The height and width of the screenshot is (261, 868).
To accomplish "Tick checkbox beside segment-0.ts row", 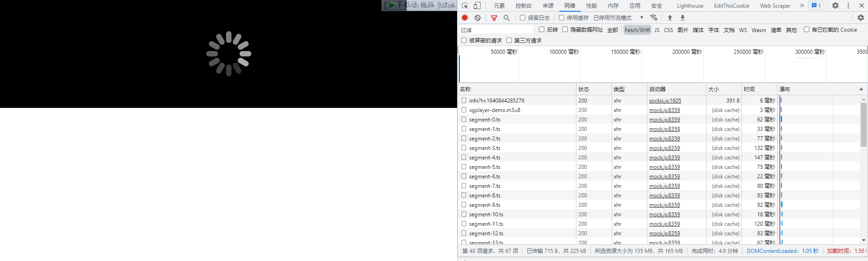I will tap(464, 119).
